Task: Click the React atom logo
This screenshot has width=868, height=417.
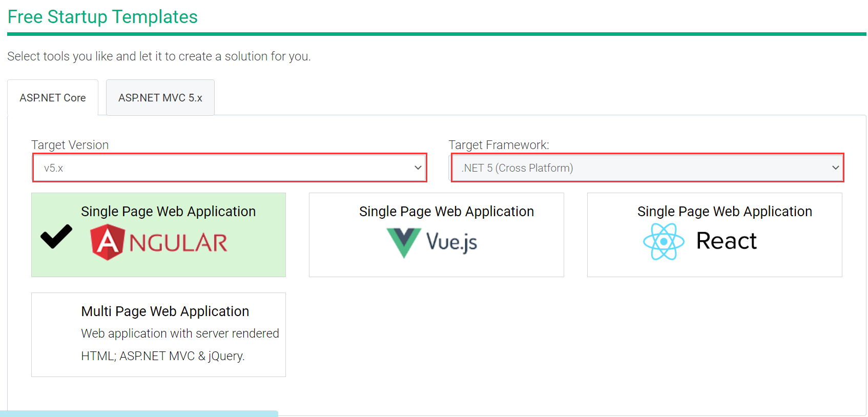Action: point(664,241)
